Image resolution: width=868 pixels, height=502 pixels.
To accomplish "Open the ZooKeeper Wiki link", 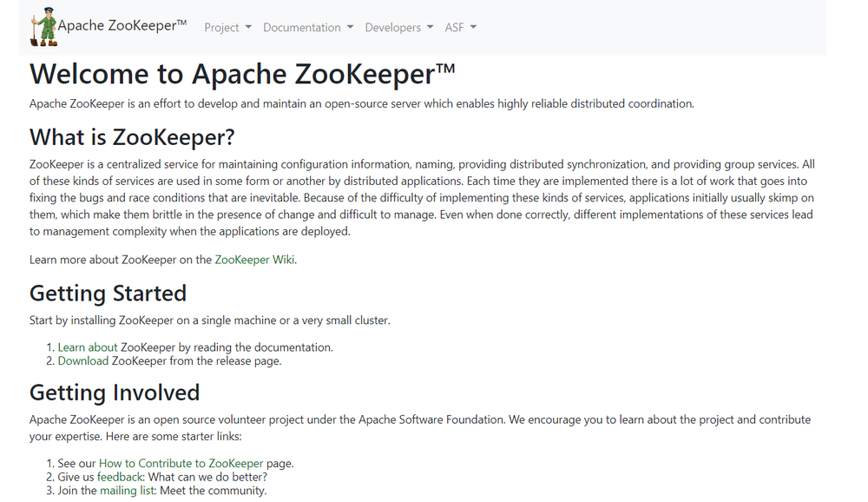I will (x=254, y=260).
